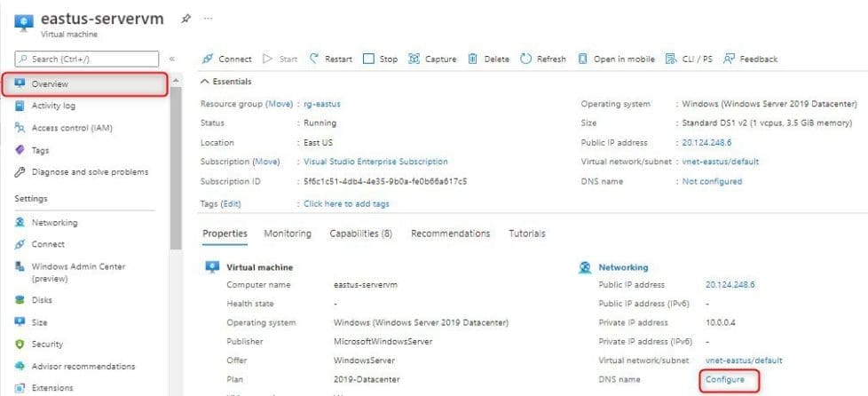Click the Connect toolbar label

tap(234, 59)
